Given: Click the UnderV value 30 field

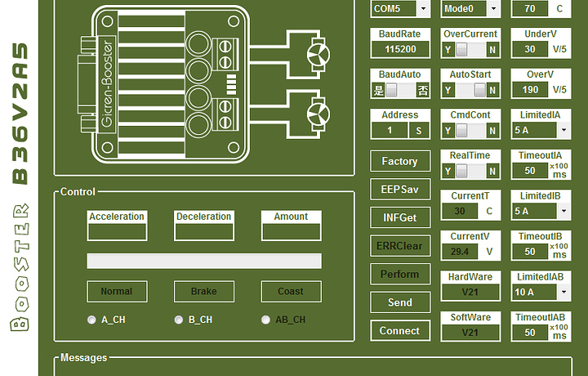Looking at the screenshot, I should pyautogui.click(x=530, y=49).
